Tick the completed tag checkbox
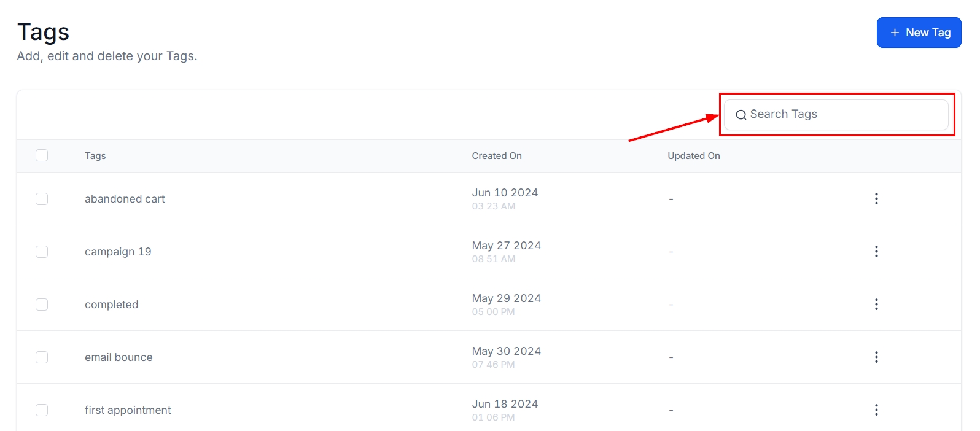This screenshot has height=431, width=980. tap(42, 305)
